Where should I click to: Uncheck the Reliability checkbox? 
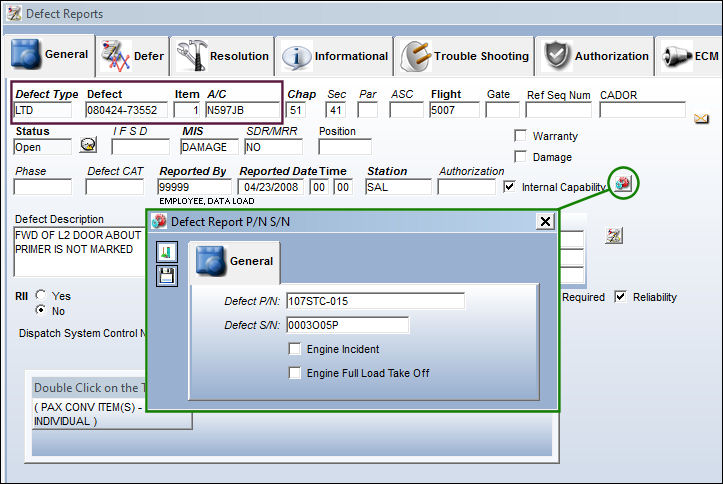[620, 296]
